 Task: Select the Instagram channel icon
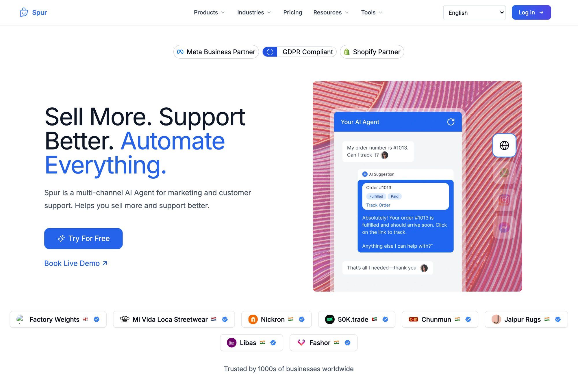tap(504, 200)
